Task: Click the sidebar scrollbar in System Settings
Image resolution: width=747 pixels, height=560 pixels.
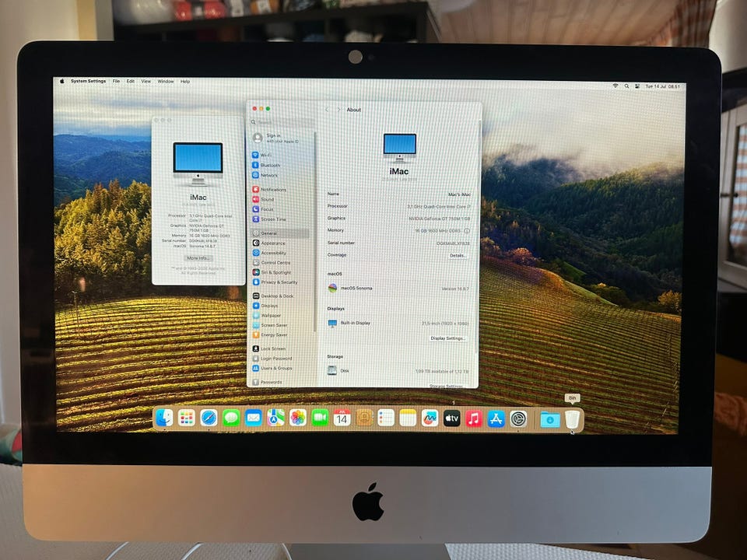Action: [314, 233]
